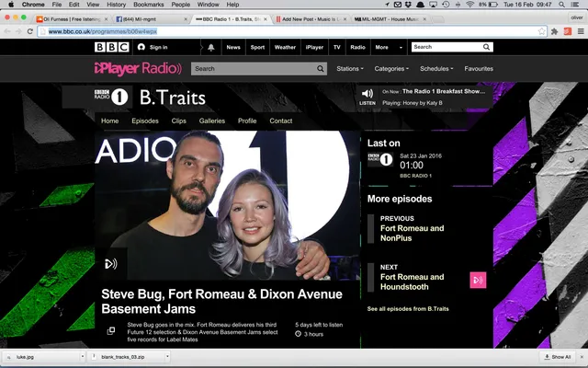
Task: Open the Dropbox menu bar icon
Action: tap(408, 5)
